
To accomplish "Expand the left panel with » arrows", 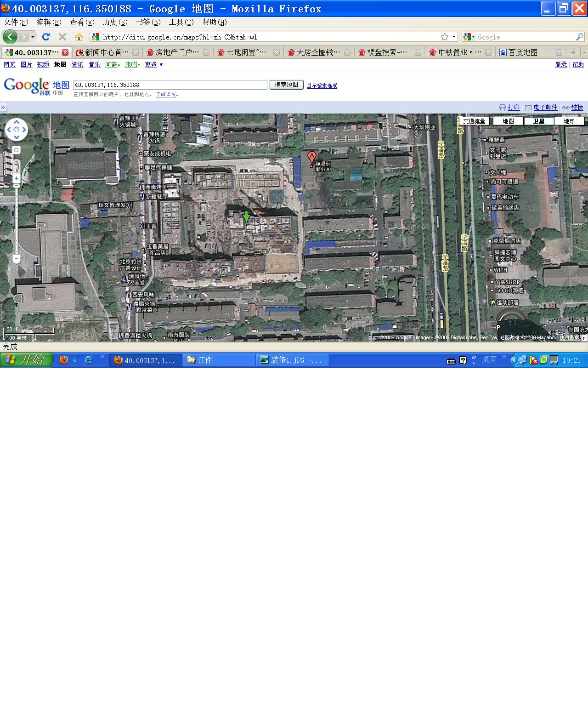I will 3,108.
